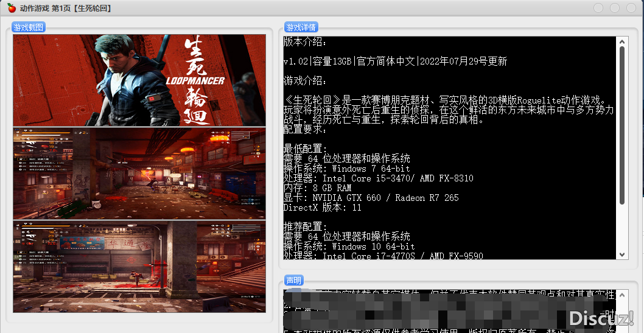The image size is (644, 333).
Task: Click the leftmost round window control button
Action: tap(598, 8)
